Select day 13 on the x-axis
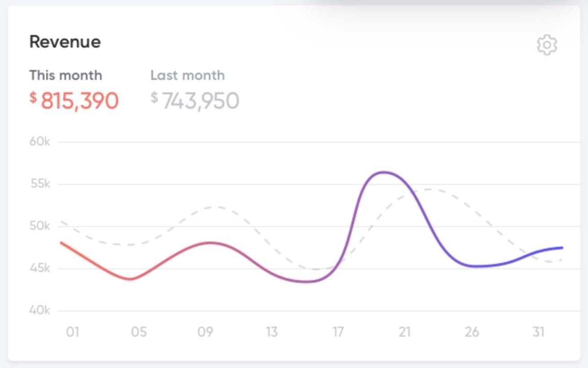588x368 pixels. pyautogui.click(x=272, y=332)
